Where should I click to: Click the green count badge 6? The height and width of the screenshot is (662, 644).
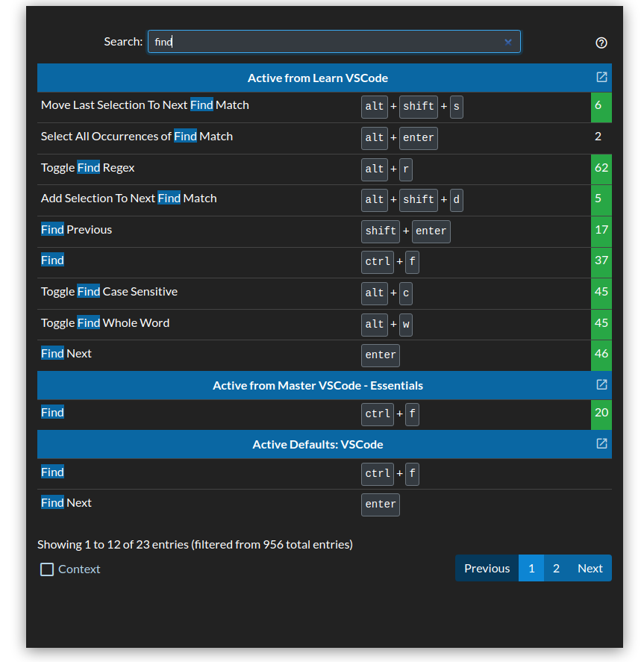[601, 107]
